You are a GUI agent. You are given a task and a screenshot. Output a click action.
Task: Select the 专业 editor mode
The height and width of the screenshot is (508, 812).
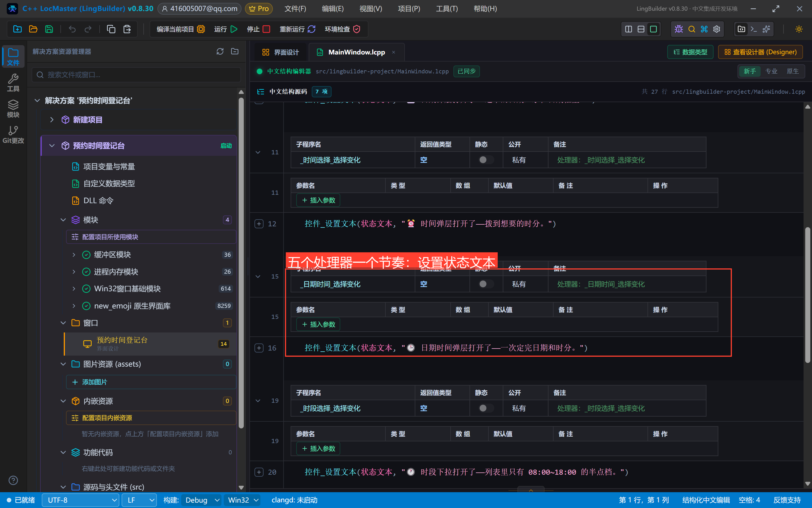[x=771, y=71]
